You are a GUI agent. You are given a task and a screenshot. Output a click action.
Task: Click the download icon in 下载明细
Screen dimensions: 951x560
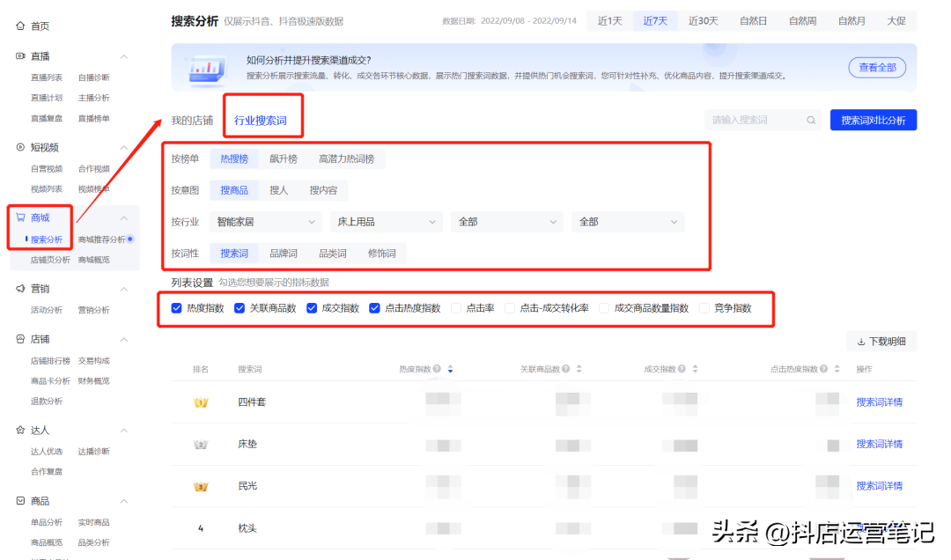(860, 342)
